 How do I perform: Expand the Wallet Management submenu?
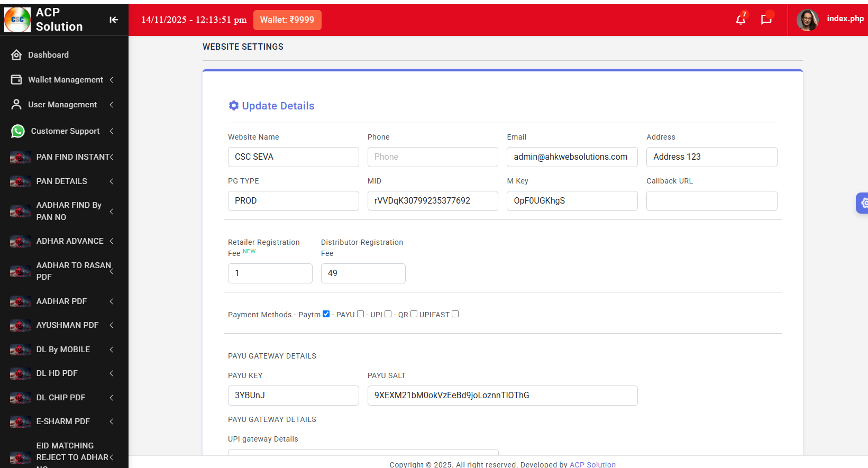click(112, 80)
